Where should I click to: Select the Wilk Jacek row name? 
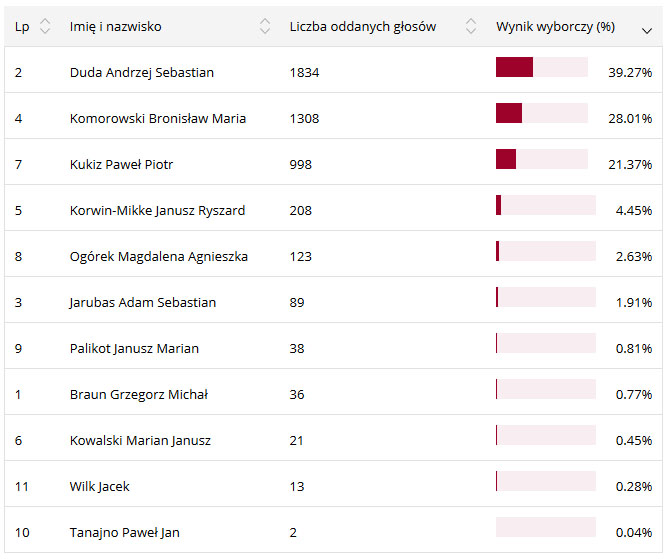click(x=100, y=487)
